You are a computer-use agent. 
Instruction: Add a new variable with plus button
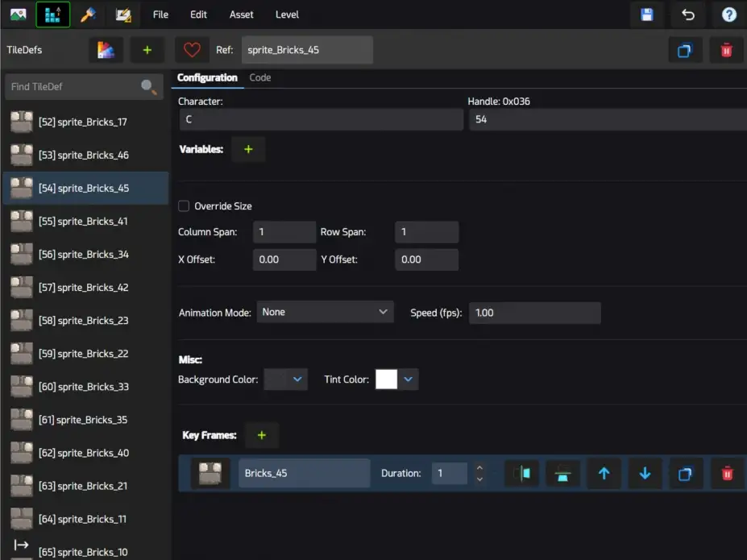point(248,150)
